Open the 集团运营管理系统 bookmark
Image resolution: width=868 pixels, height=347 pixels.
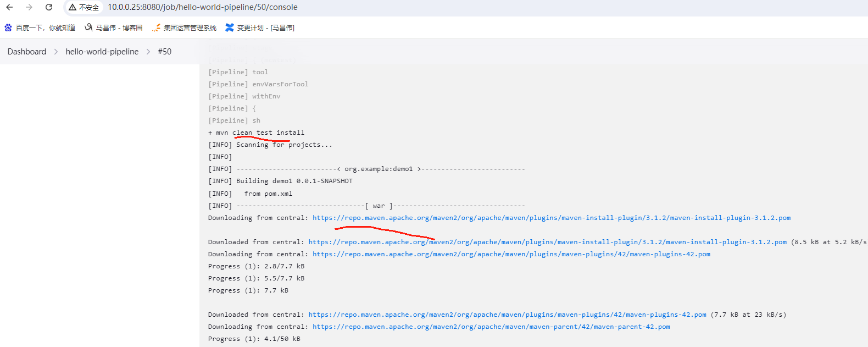(184, 27)
